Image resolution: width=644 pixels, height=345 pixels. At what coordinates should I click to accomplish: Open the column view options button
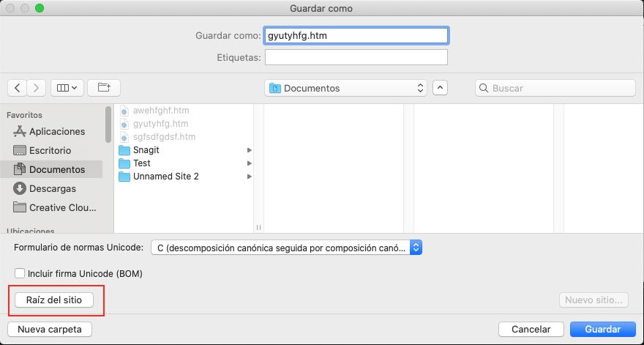pyautogui.click(x=68, y=88)
